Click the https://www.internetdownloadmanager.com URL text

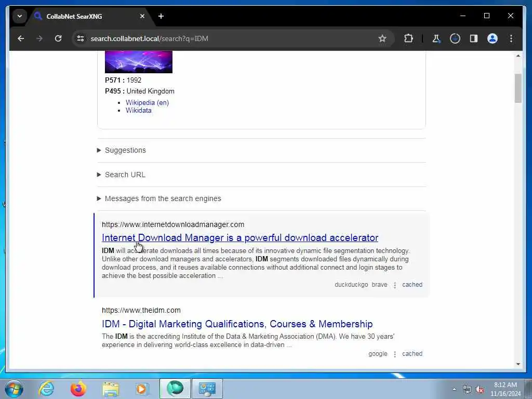click(x=173, y=224)
